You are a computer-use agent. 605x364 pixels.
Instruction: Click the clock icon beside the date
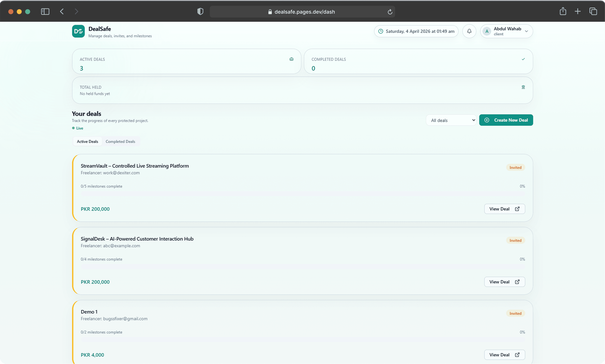[x=381, y=31]
